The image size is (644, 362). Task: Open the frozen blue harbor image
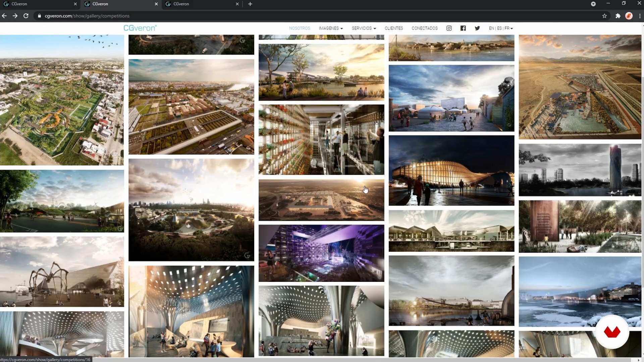(x=580, y=292)
